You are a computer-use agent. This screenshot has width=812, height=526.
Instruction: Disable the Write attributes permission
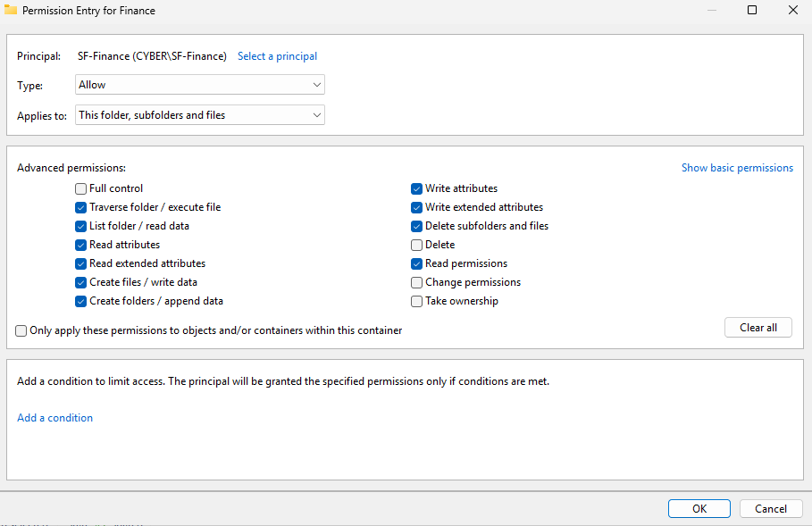417,188
